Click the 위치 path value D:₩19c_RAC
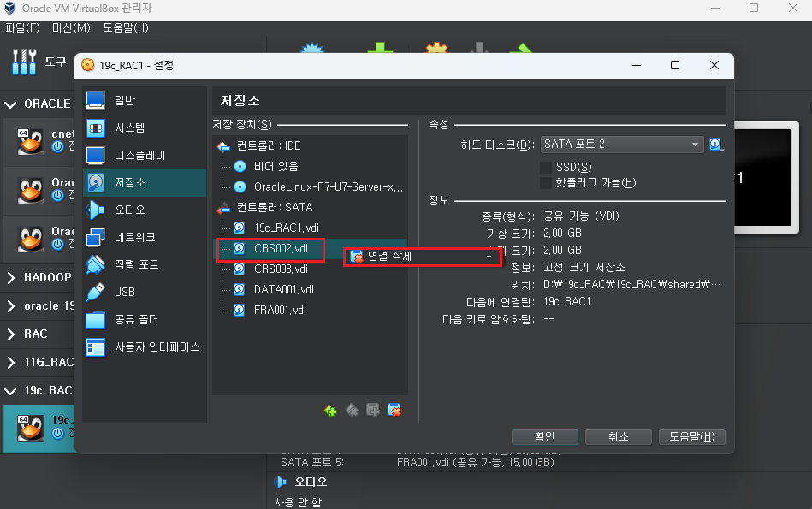812x509 pixels. click(631, 285)
